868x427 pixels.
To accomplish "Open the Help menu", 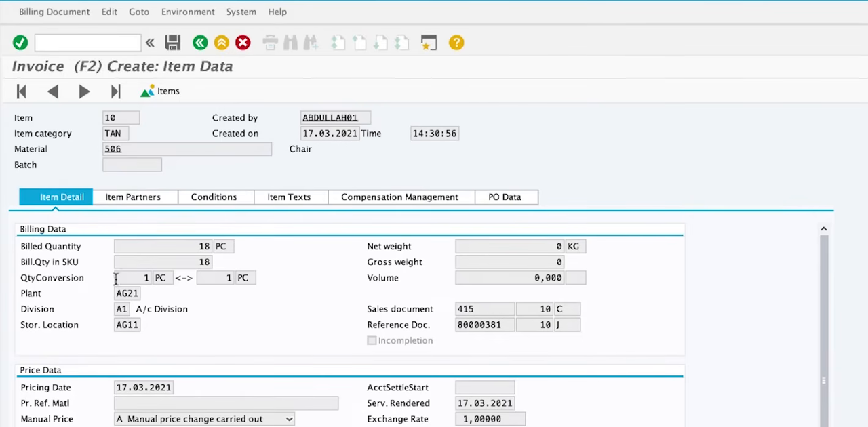I will [x=277, y=12].
